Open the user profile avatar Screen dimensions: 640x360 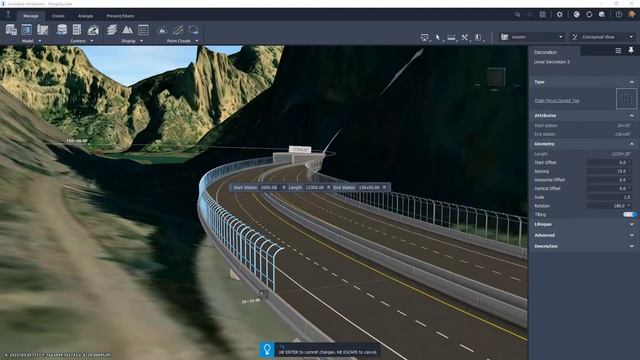[632, 14]
